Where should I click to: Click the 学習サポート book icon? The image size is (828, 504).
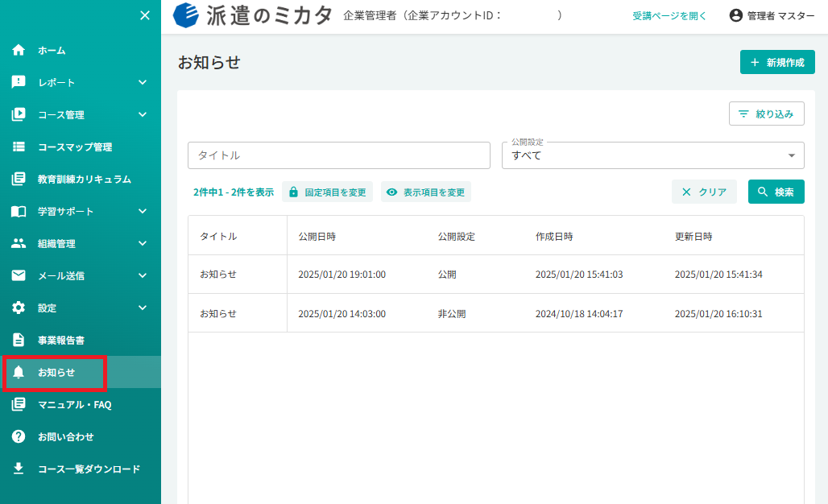(19, 211)
